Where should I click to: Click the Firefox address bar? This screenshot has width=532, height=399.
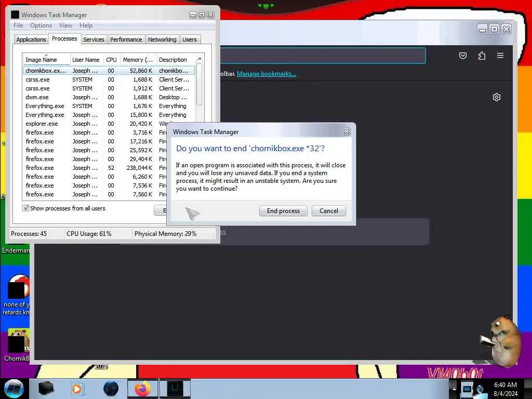coord(322,56)
